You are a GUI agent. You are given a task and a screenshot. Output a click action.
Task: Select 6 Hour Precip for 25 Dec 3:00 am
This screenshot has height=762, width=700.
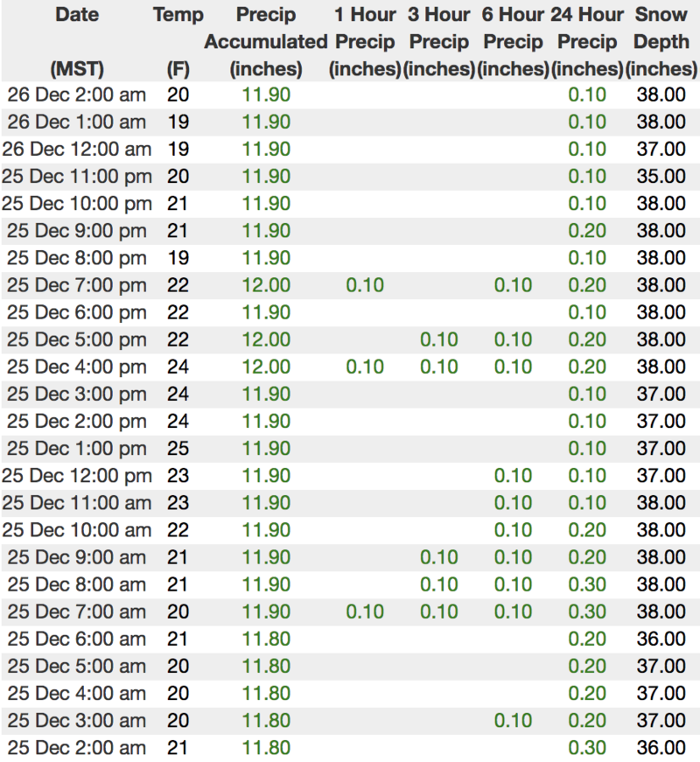(514, 721)
